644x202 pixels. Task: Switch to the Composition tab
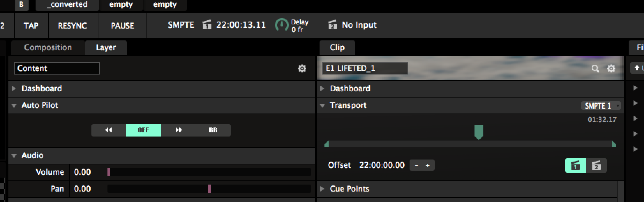tap(48, 48)
